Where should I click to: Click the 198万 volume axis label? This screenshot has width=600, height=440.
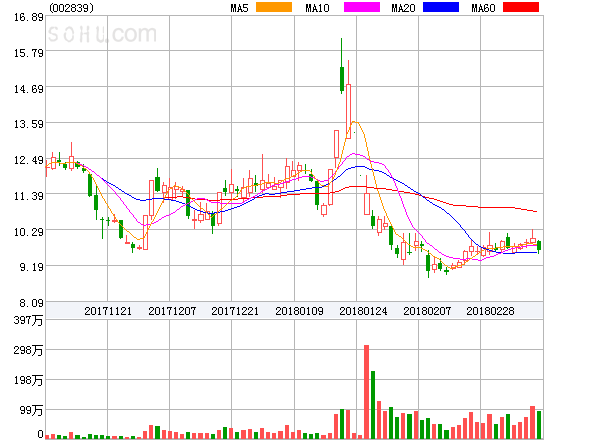click(x=28, y=380)
